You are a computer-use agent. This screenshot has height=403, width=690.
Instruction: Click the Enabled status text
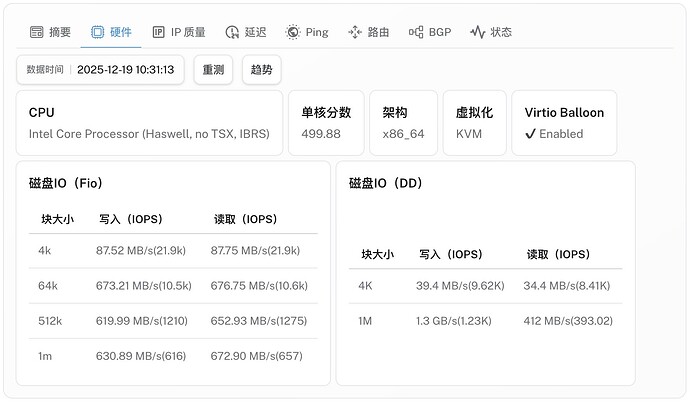[561, 134]
